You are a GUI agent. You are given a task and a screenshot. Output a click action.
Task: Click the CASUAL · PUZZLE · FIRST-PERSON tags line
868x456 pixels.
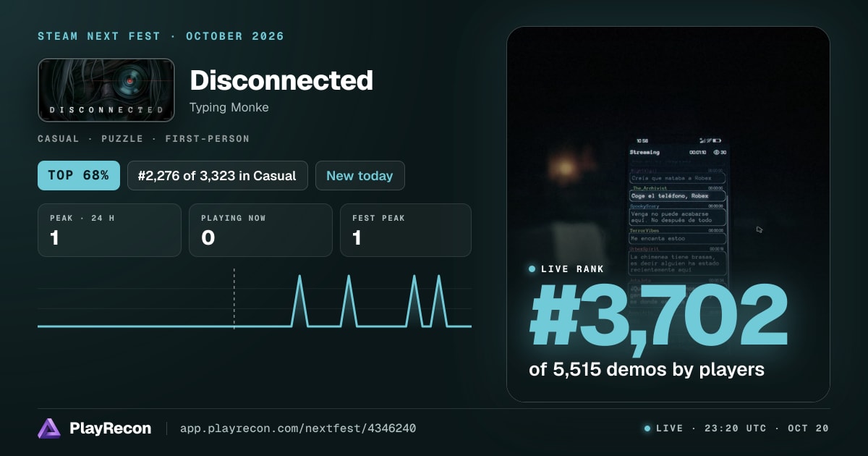click(143, 138)
